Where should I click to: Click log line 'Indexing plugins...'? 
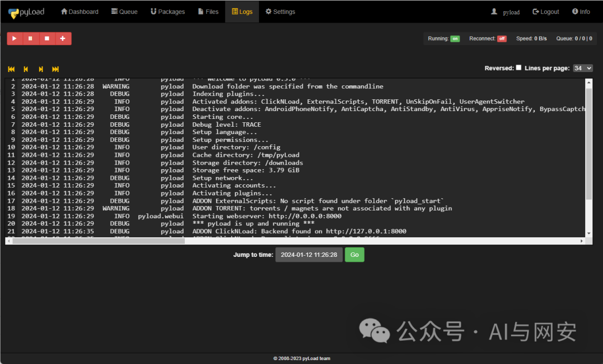pos(228,94)
